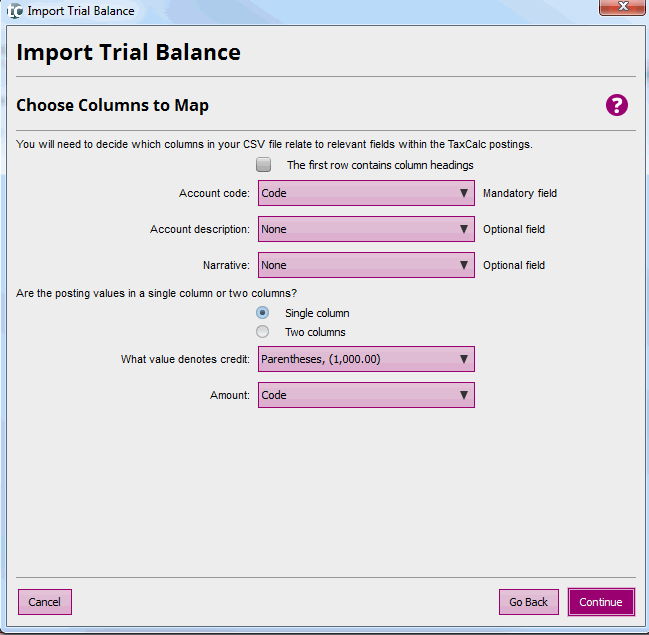Click the Go Back button

click(528, 602)
